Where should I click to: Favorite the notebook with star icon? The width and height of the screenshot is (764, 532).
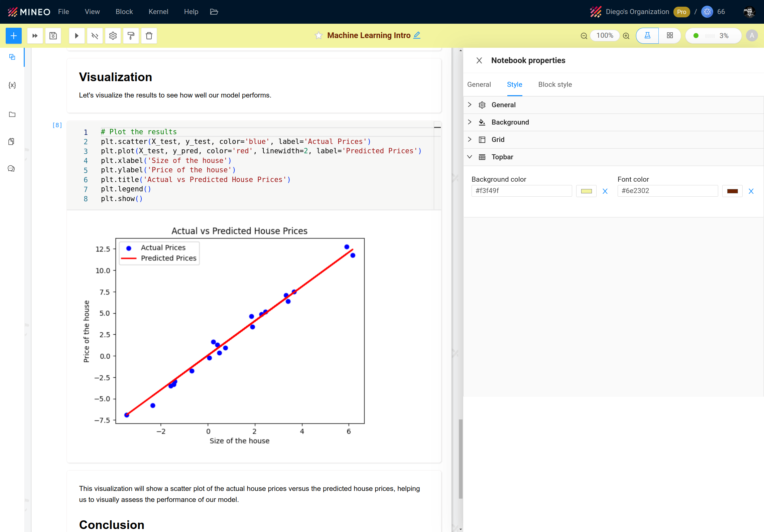pos(319,35)
